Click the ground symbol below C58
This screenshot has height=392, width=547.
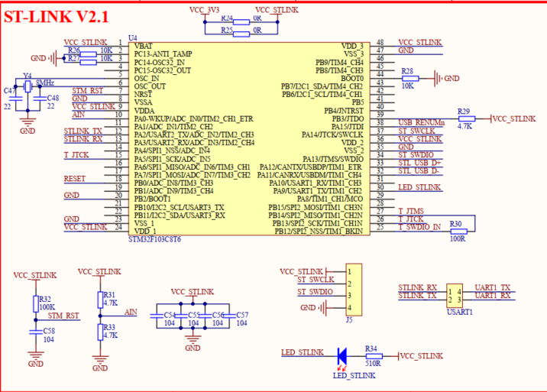click(36, 356)
